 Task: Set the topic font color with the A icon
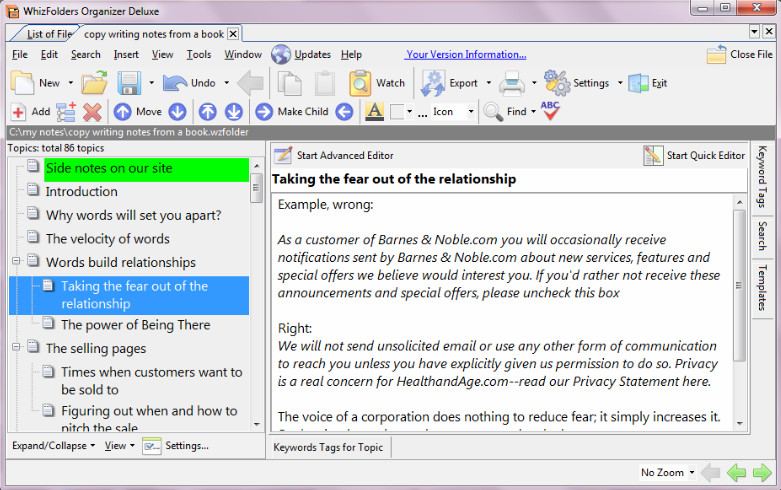click(375, 112)
